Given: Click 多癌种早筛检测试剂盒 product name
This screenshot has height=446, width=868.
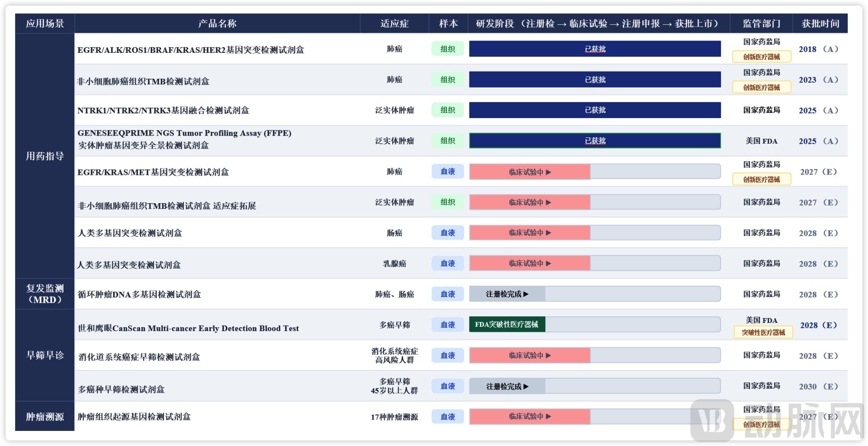Looking at the screenshot, I should [121, 389].
